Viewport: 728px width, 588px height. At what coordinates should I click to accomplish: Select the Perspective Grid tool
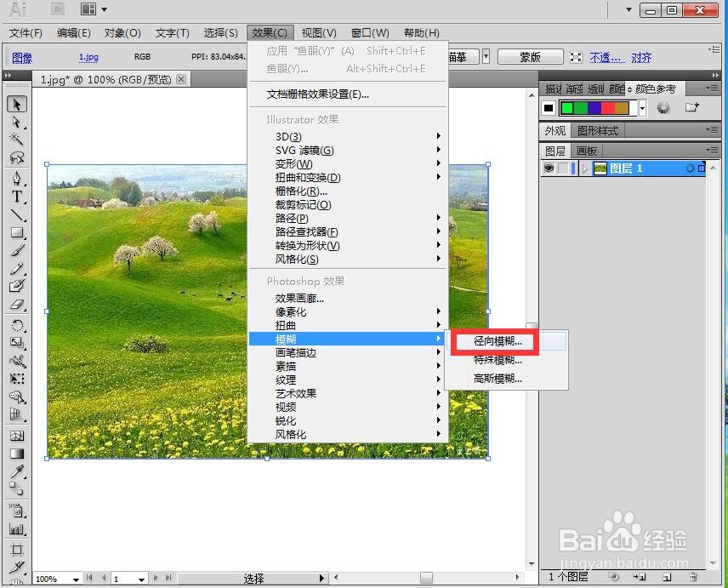click(17, 414)
